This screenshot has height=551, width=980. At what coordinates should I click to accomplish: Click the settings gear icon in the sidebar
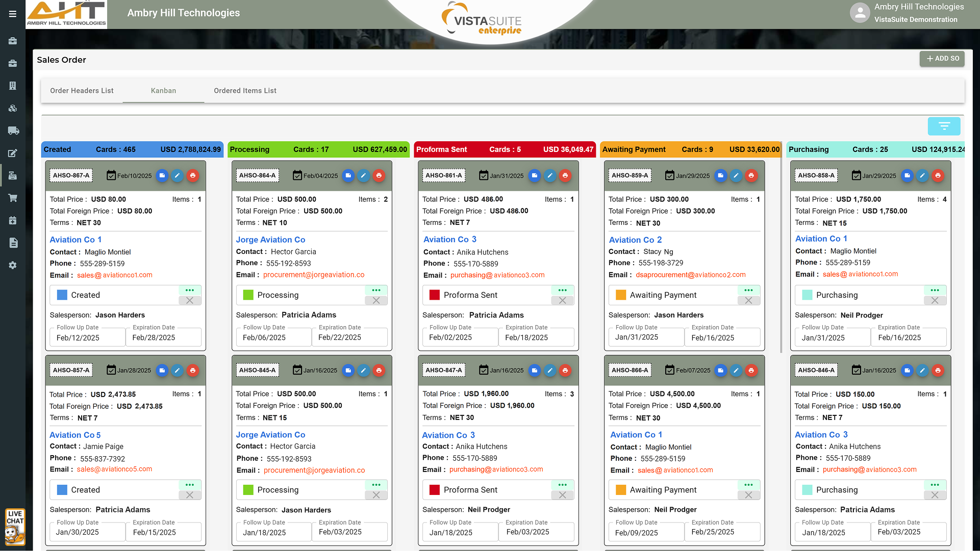tap(13, 265)
